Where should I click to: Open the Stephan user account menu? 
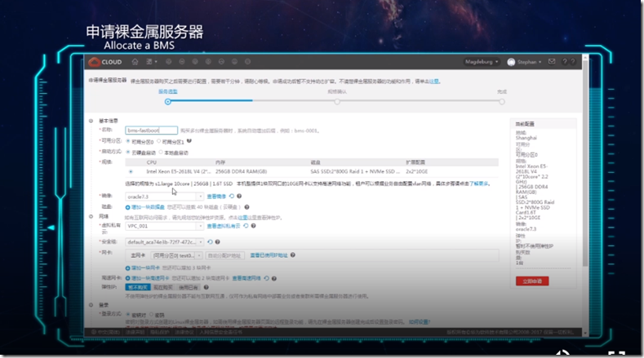pyautogui.click(x=526, y=62)
